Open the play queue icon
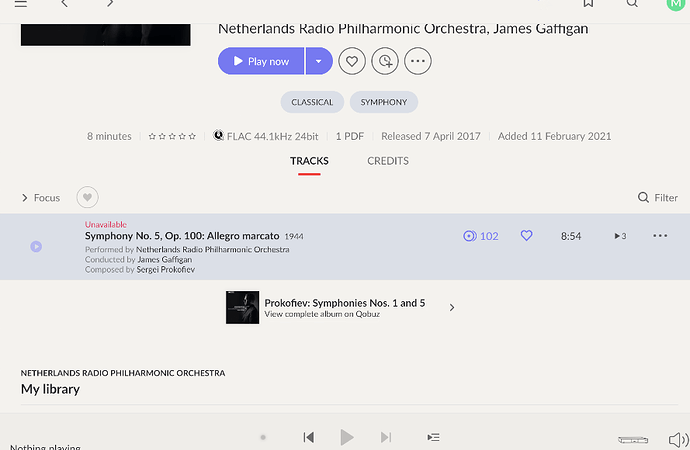 pyautogui.click(x=433, y=437)
